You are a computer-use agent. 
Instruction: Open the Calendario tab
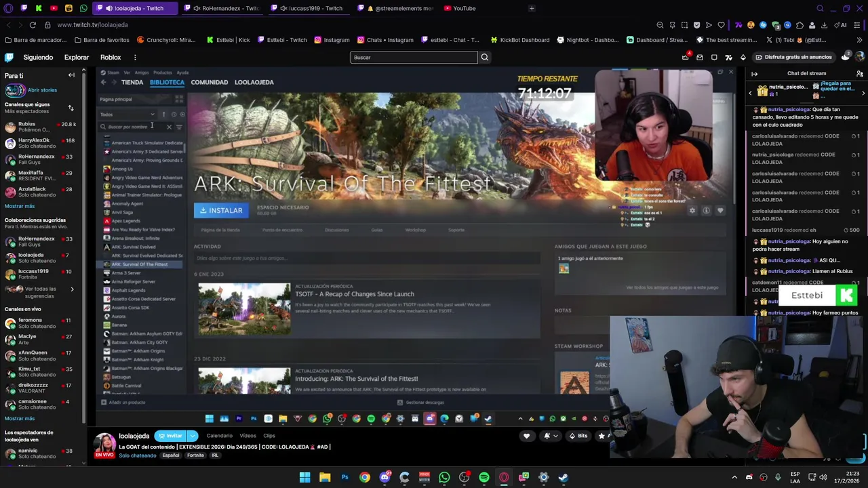(219, 436)
